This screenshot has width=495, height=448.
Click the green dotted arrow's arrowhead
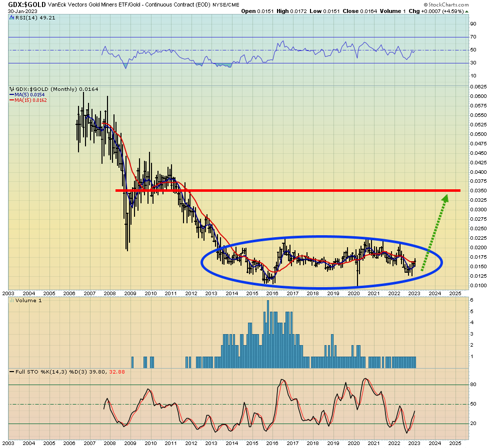pyautogui.click(x=445, y=198)
